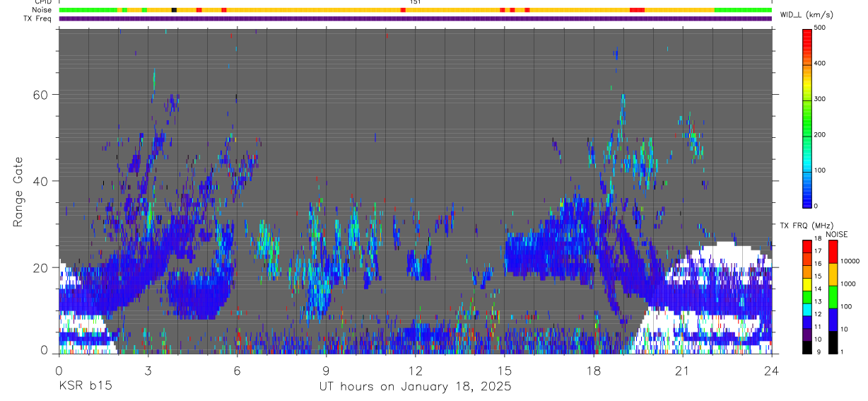Click the 10000 label on the NOISE legend
Screen dimensions: 868x401
coord(849,261)
